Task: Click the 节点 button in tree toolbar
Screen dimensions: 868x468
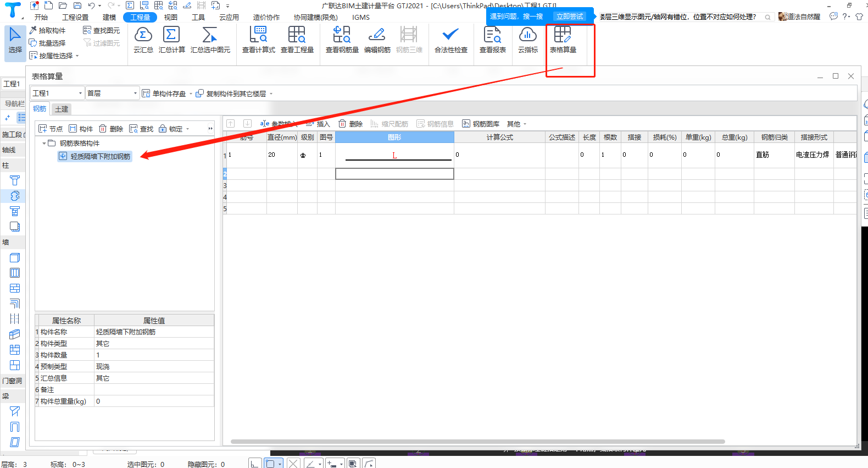Action: 51,129
